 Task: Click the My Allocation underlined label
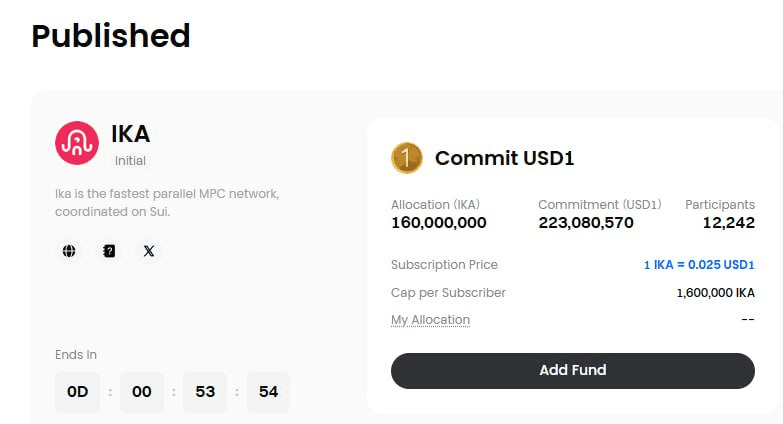(430, 320)
